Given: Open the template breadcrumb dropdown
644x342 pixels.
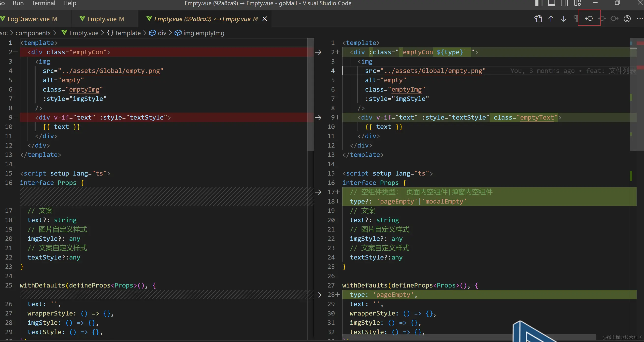Looking at the screenshot, I should [x=128, y=33].
